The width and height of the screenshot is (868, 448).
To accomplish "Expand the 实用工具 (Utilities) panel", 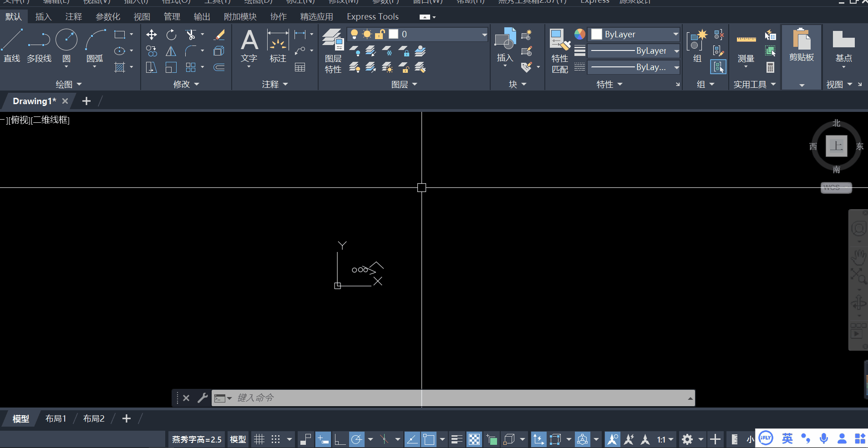I will [755, 85].
